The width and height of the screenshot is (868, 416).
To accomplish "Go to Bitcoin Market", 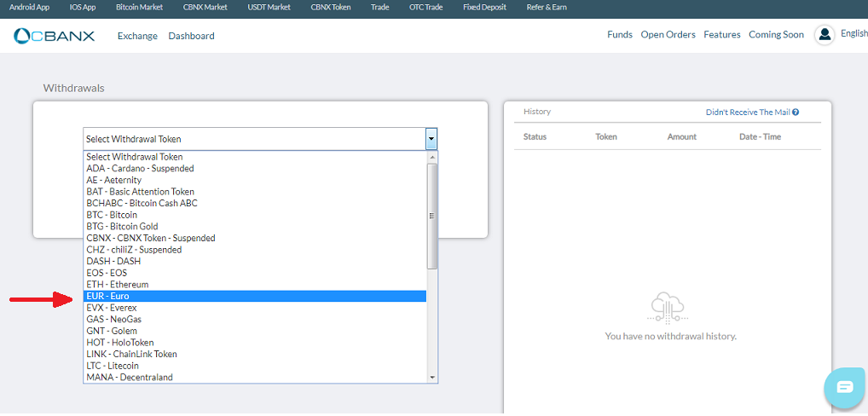I will click(x=140, y=8).
